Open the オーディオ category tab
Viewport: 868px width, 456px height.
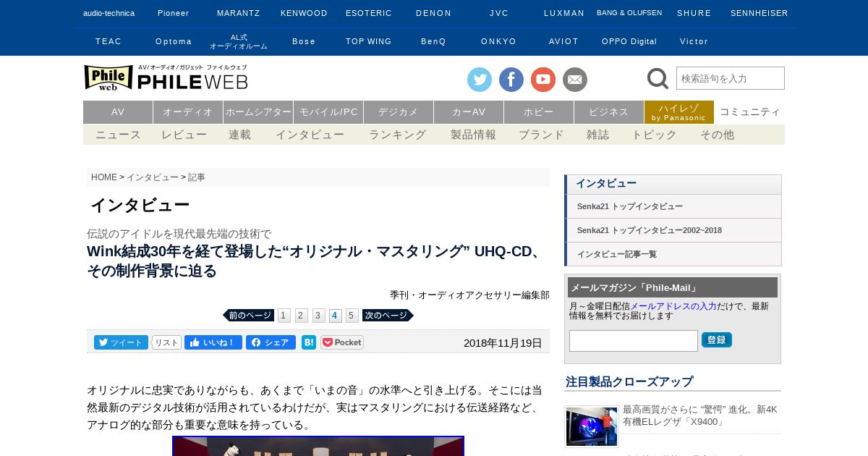(188, 112)
